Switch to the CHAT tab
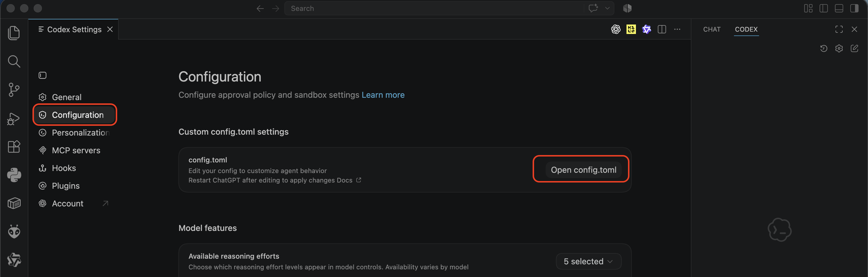This screenshot has width=868, height=277. pos(712,29)
